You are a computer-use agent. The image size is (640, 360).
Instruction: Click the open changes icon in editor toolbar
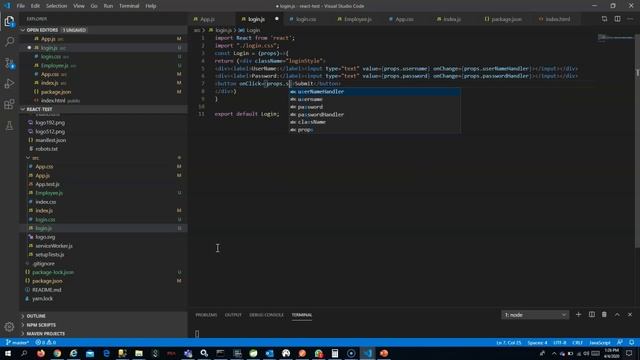click(x=604, y=19)
